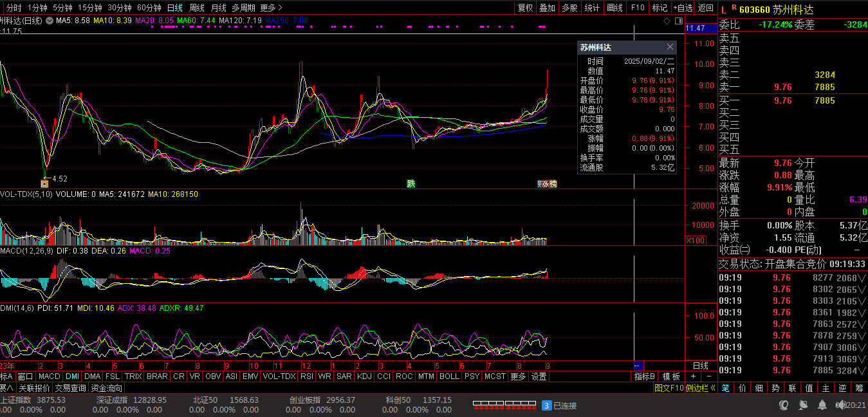Click the diamond marker icon above the chart
This screenshot has height=417, width=868.
point(668,21)
